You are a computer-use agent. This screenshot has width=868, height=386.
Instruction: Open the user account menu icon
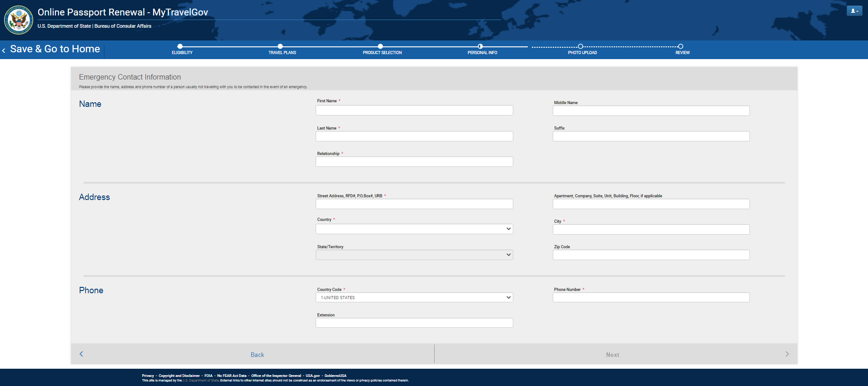(854, 11)
